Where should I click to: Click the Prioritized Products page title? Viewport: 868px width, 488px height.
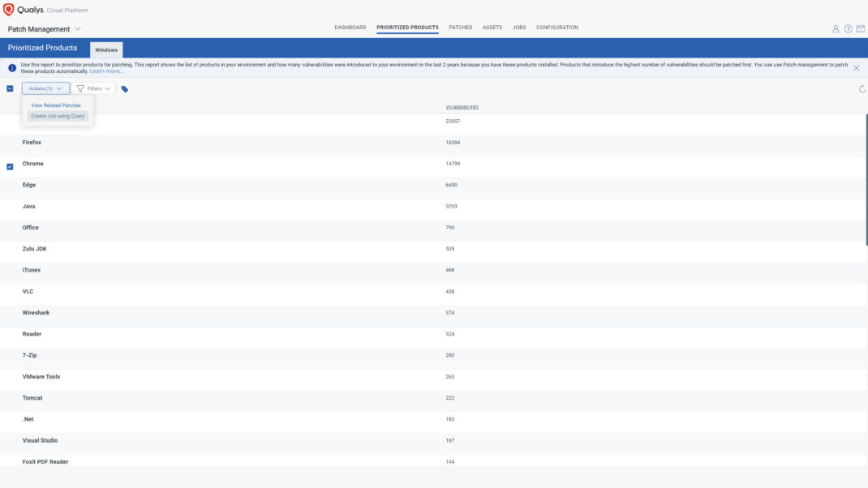point(43,48)
